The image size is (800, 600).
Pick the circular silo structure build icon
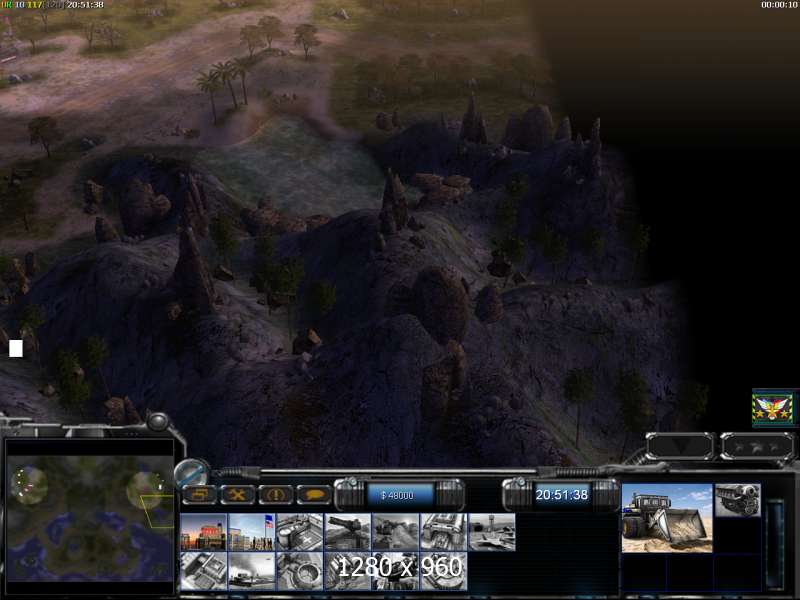[x=299, y=571]
